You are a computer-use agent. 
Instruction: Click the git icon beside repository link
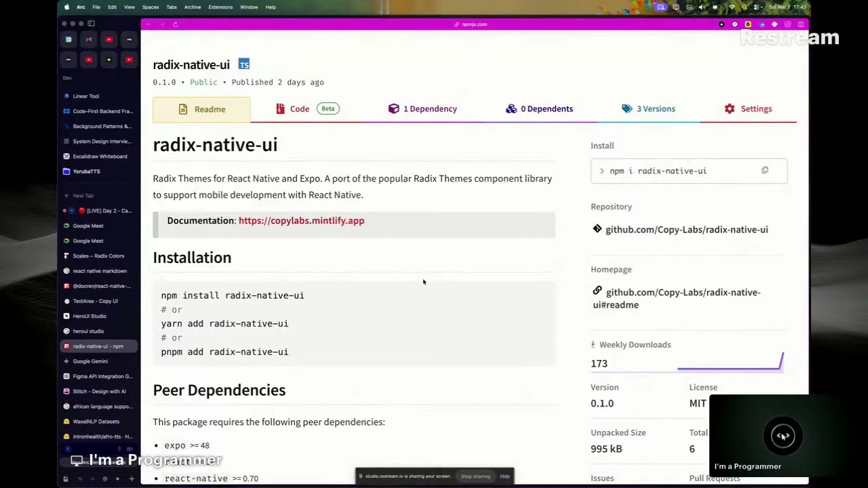tap(597, 229)
